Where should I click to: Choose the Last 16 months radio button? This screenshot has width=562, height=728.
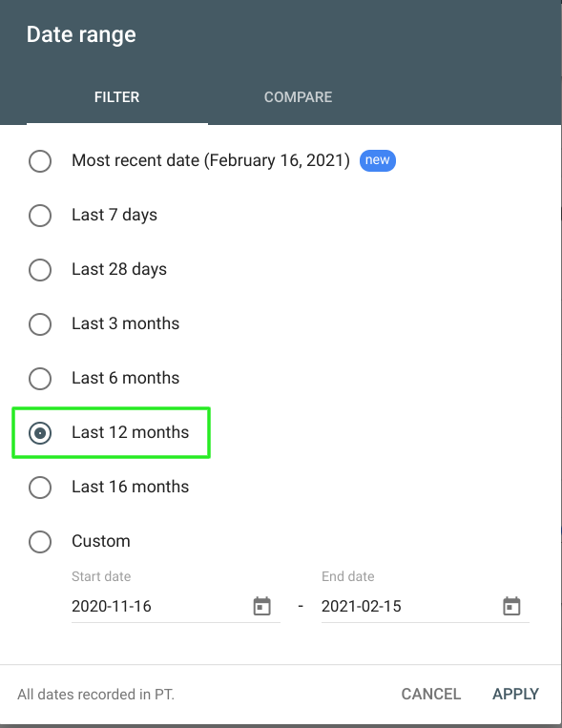40,487
